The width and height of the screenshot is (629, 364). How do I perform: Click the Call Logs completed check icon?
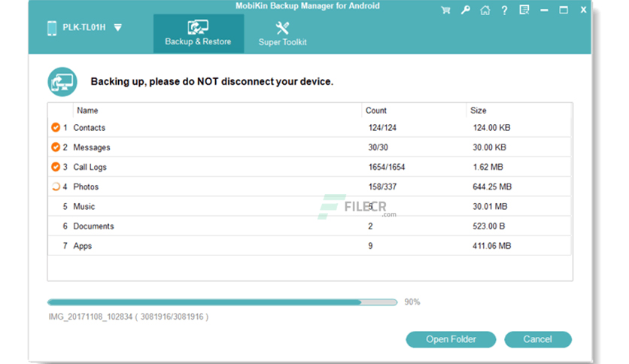click(x=56, y=167)
